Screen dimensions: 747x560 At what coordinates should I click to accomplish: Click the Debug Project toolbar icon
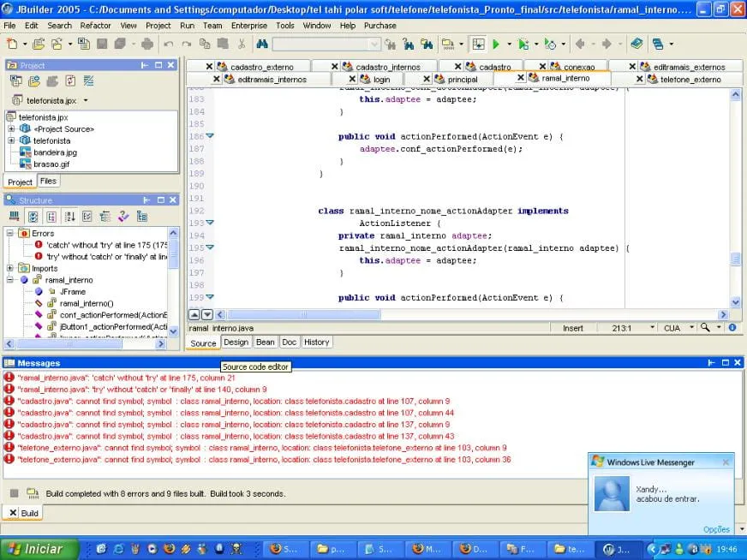click(x=523, y=44)
